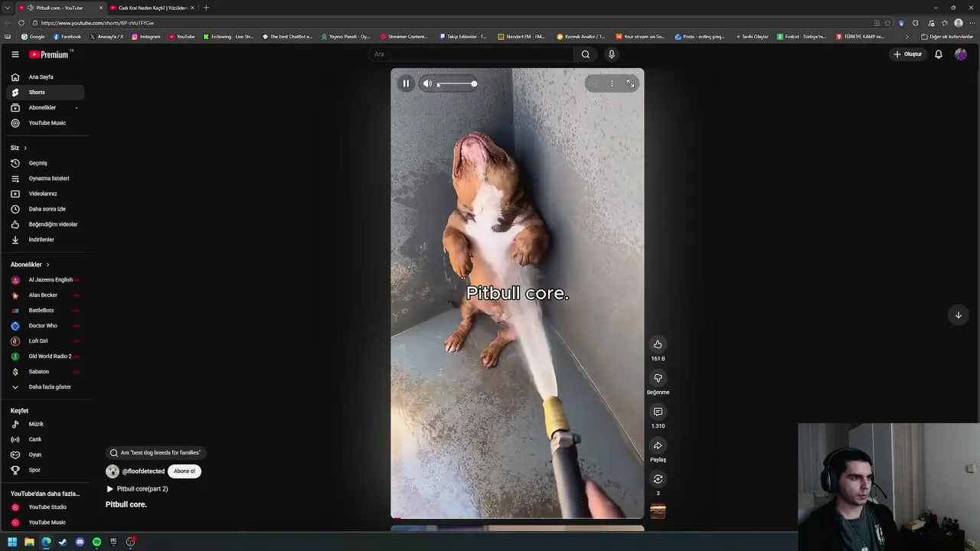Open Geçmiş history
Viewport: 980px width, 551px height.
(45, 163)
